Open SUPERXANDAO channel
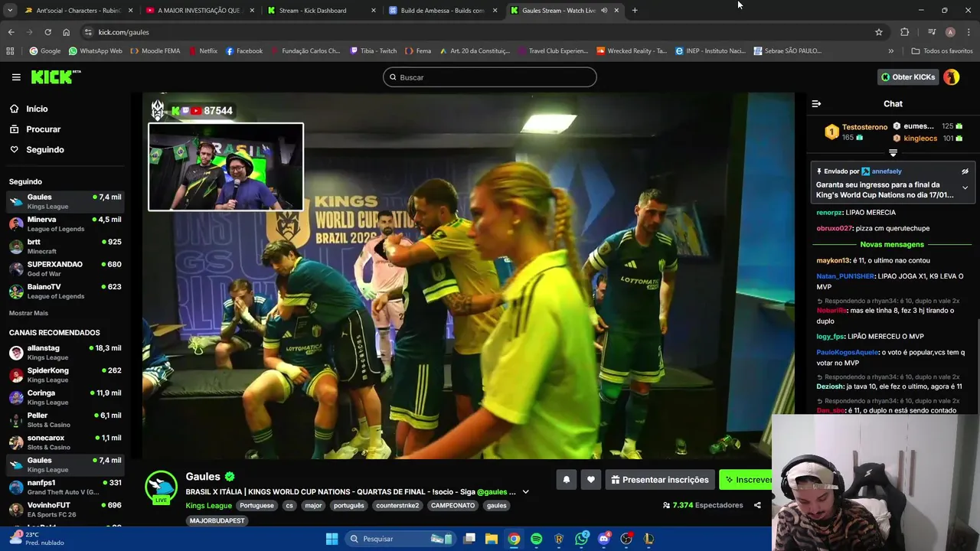Viewport: 980px width, 551px height. pyautogui.click(x=65, y=269)
